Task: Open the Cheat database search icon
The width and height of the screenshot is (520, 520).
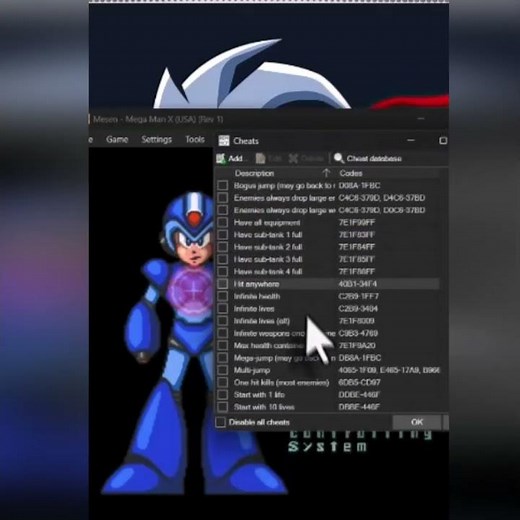Action: [339, 158]
